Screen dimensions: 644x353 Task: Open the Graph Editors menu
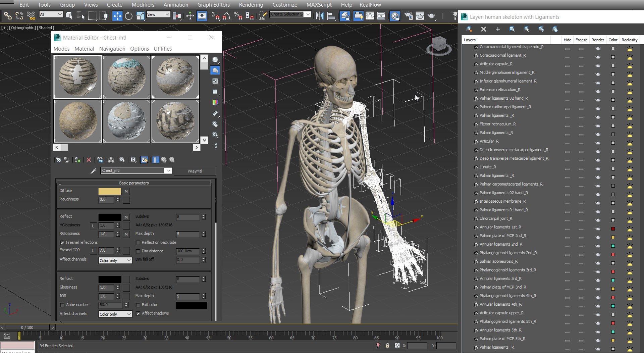click(213, 5)
